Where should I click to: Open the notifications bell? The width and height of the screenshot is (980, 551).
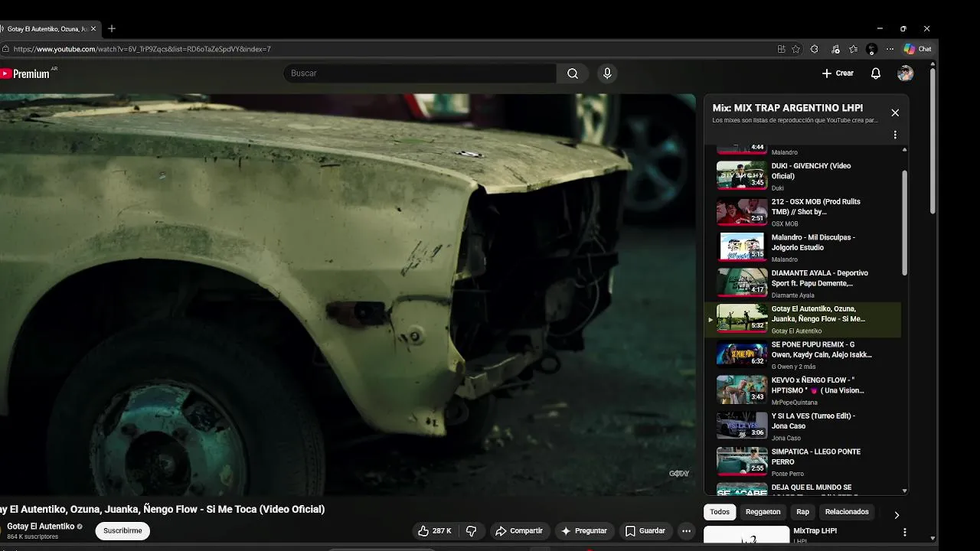pyautogui.click(x=876, y=73)
